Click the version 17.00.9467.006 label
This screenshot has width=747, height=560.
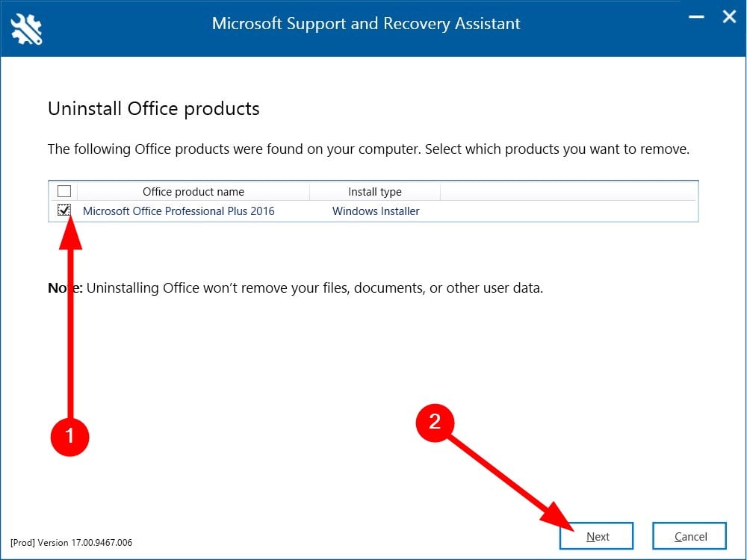point(72,542)
